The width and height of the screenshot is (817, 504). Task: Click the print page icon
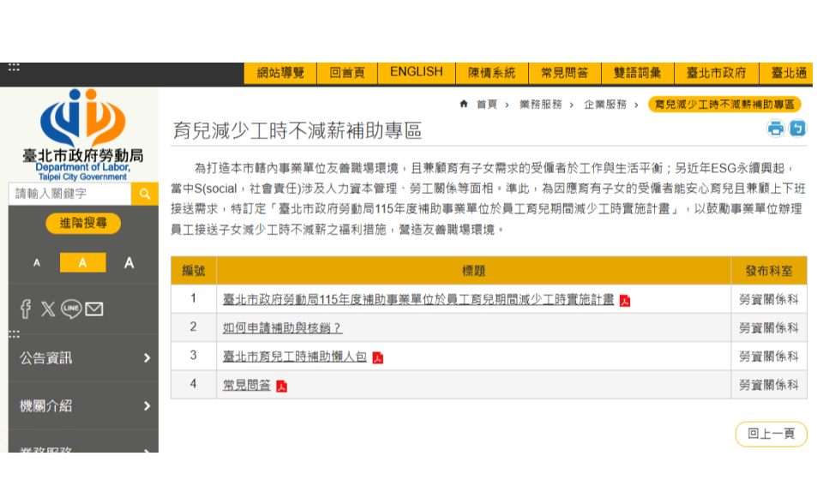[775, 129]
